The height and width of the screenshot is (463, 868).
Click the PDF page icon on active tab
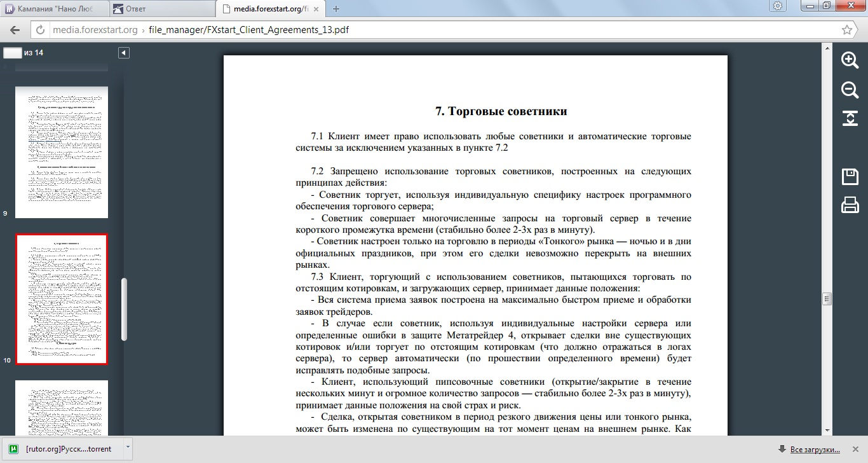(226, 9)
